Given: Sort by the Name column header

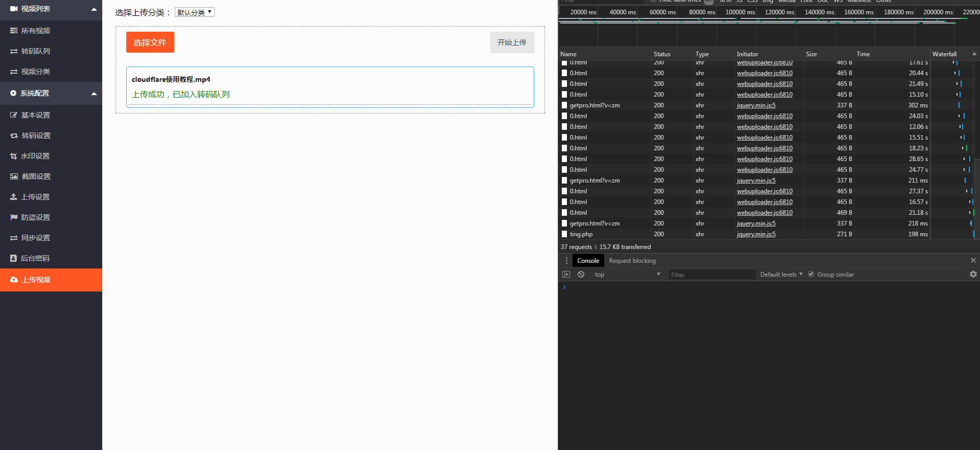Looking at the screenshot, I should pos(604,54).
